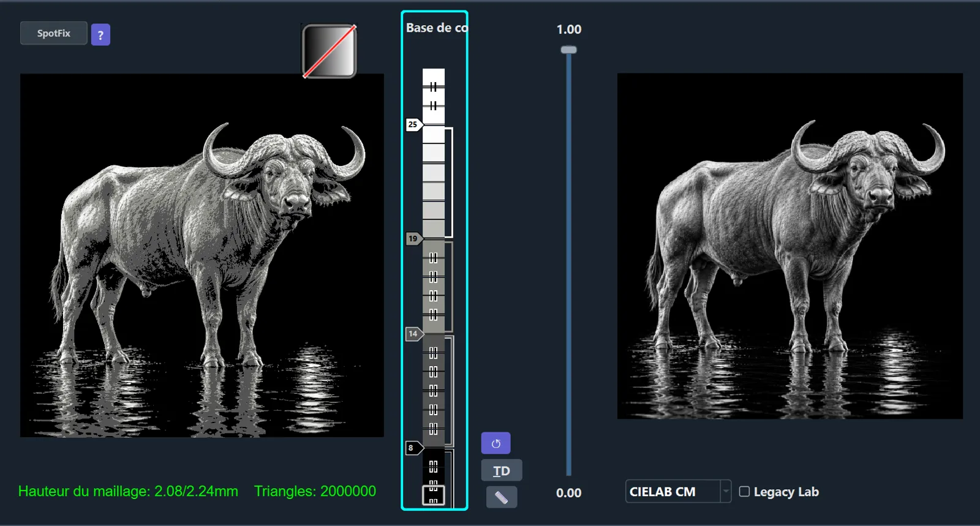Click the left layered buffalo preview image

point(202,255)
